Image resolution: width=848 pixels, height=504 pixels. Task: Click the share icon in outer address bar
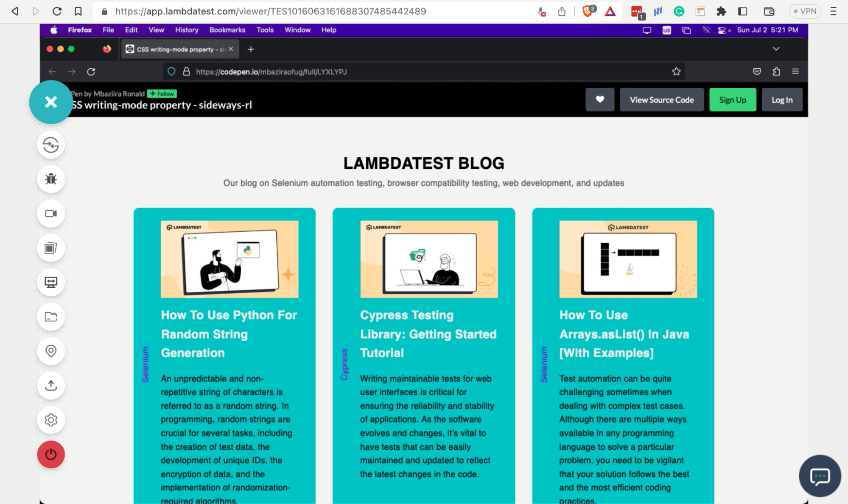[x=562, y=11]
